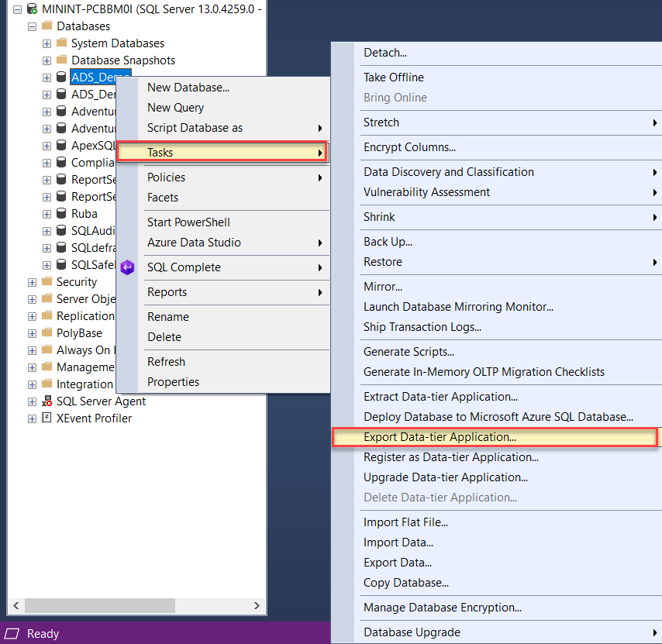Expand the SQL Server Agent node

[x=31, y=401]
